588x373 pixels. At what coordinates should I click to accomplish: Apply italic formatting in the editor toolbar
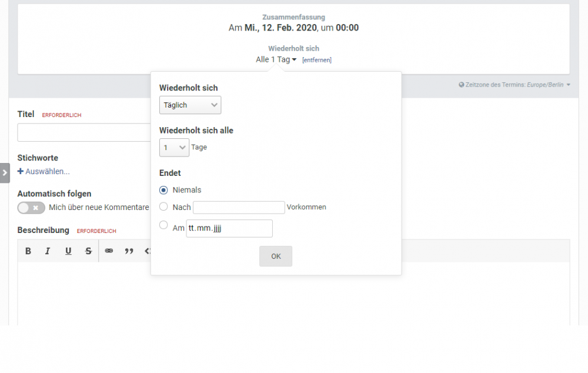tap(48, 251)
